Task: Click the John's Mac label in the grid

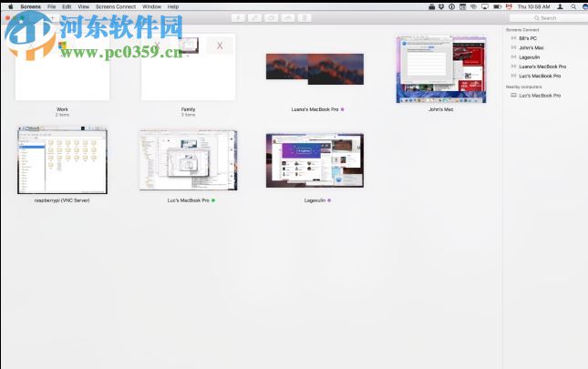Action: click(441, 109)
